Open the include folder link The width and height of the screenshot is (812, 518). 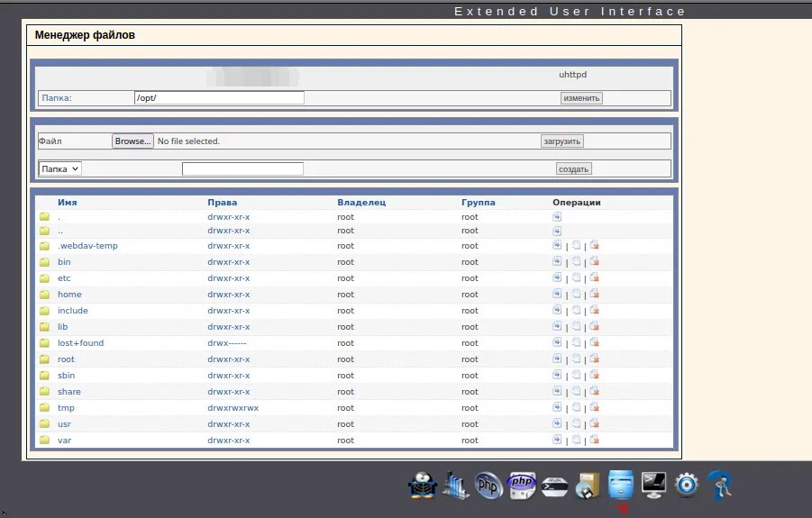[x=72, y=311]
